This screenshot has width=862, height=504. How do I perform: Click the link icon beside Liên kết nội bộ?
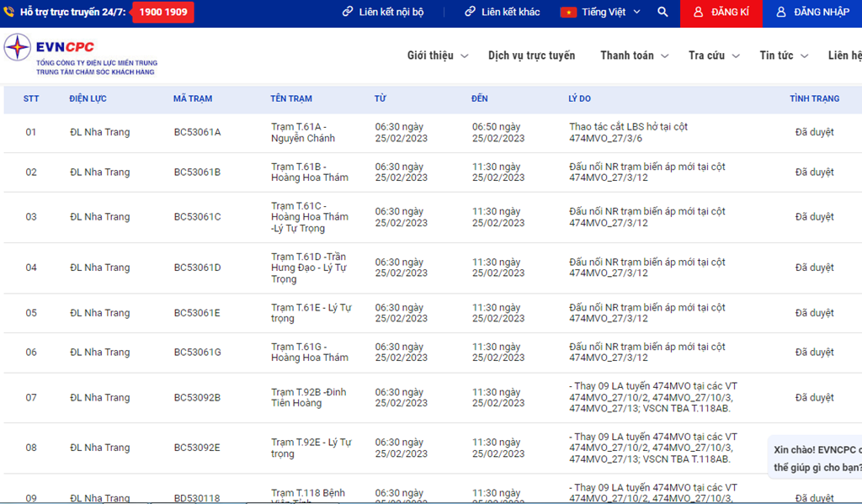click(x=348, y=13)
